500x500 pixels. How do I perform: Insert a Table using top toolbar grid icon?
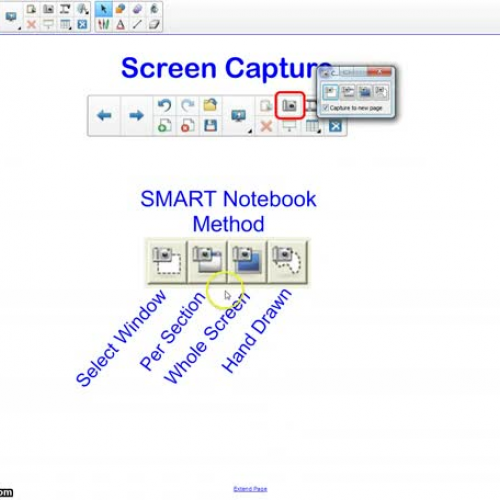[x=65, y=24]
